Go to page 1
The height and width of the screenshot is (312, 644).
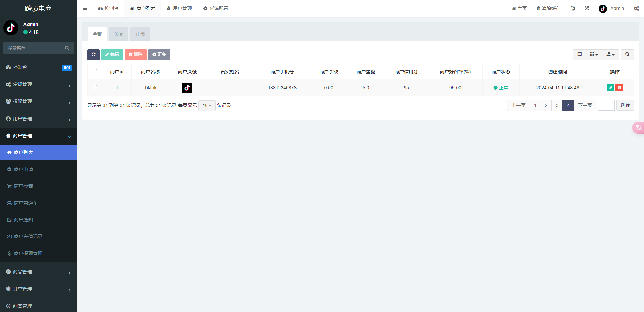point(535,105)
